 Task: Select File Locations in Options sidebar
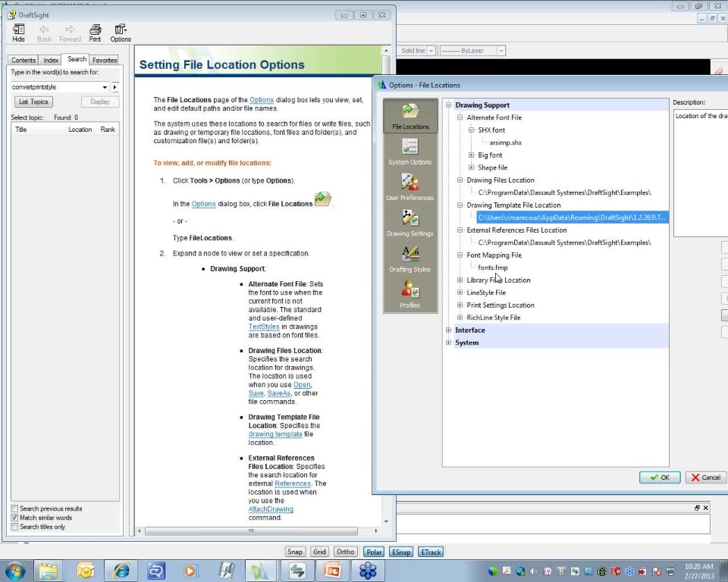410,117
